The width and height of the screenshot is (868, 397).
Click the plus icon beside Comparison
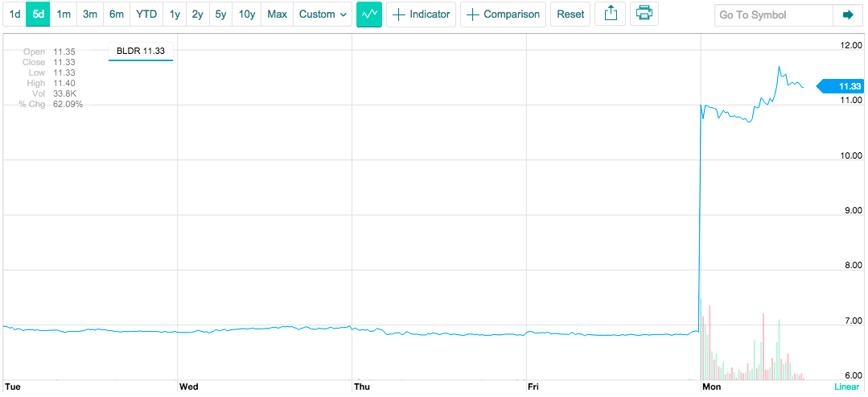pyautogui.click(x=472, y=15)
